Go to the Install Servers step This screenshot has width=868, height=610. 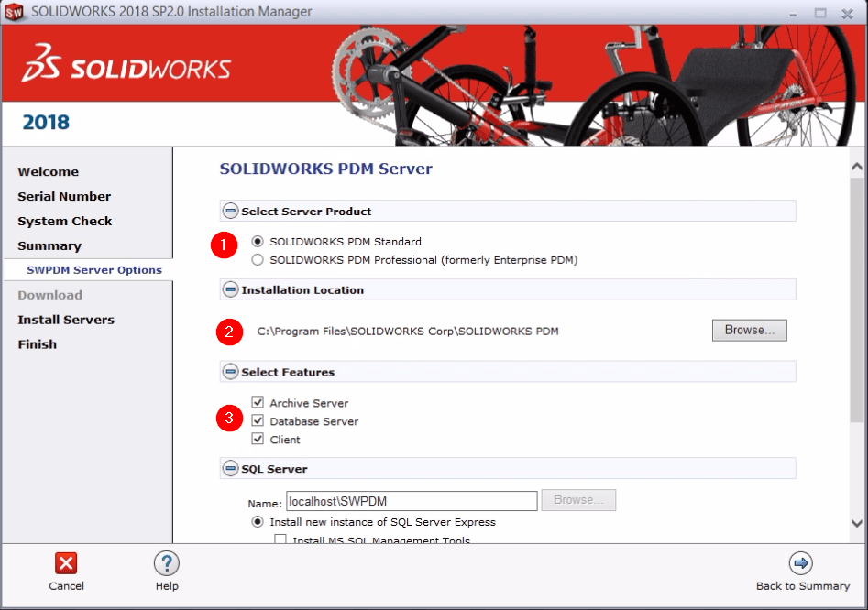pyautogui.click(x=66, y=320)
